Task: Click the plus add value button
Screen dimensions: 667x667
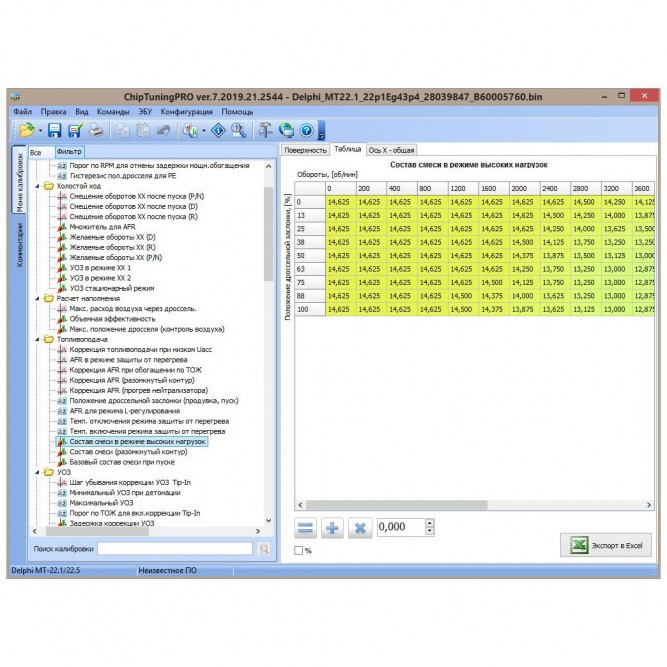Action: (332, 528)
